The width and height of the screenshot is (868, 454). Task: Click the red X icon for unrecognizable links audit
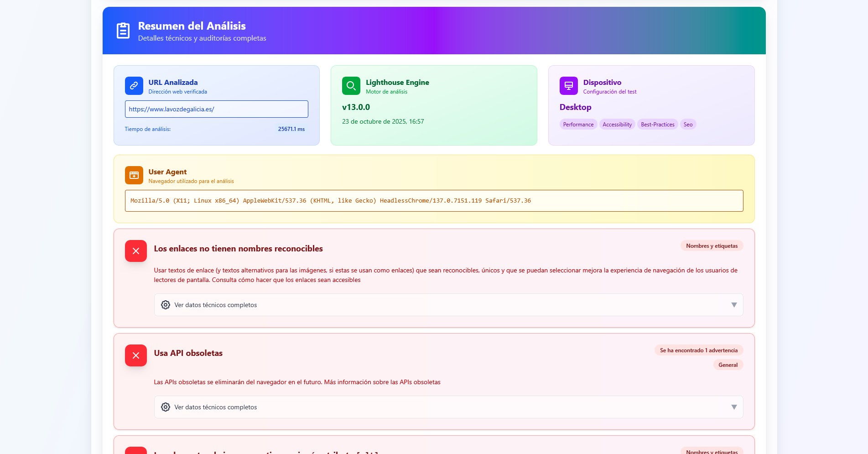(x=135, y=251)
